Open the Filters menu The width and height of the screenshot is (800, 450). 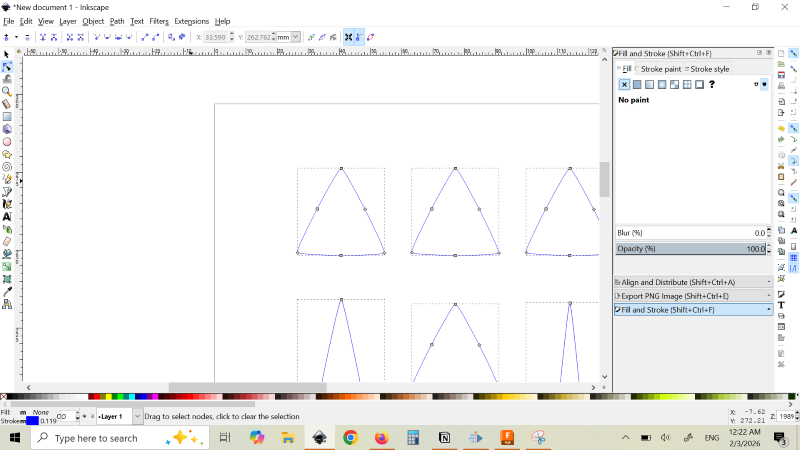pos(159,21)
